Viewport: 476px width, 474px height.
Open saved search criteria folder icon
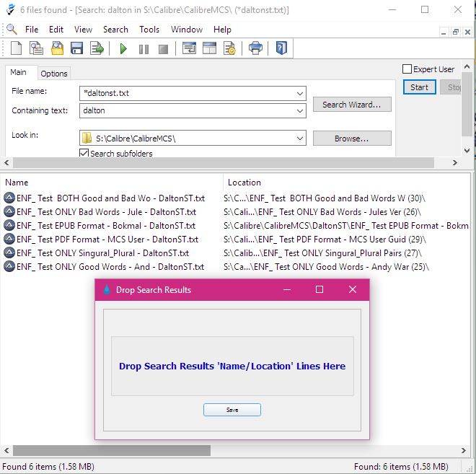57,48
